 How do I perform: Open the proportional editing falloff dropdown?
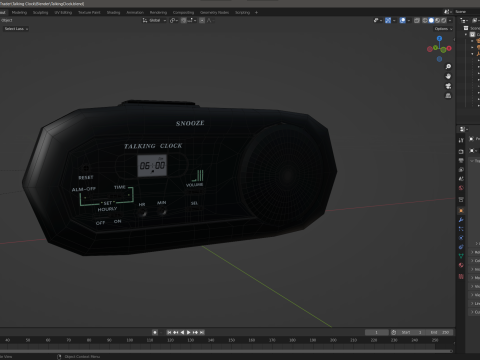[x=210, y=20]
